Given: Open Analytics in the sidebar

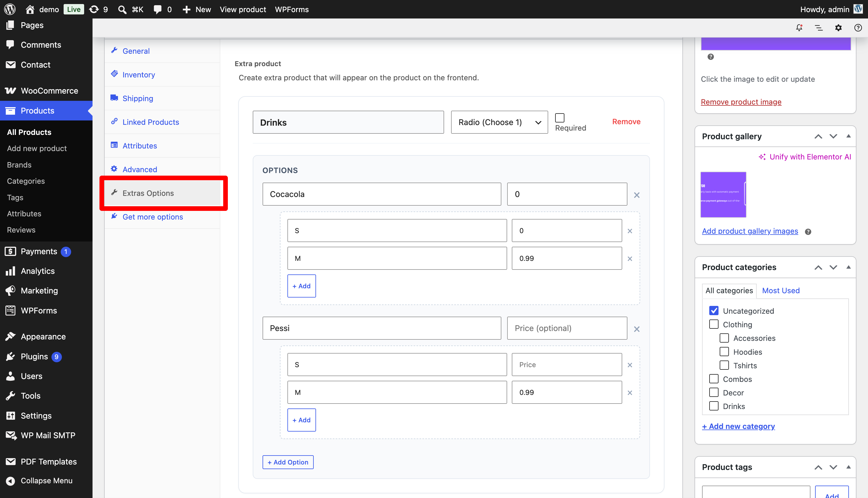Looking at the screenshot, I should 46,271.
